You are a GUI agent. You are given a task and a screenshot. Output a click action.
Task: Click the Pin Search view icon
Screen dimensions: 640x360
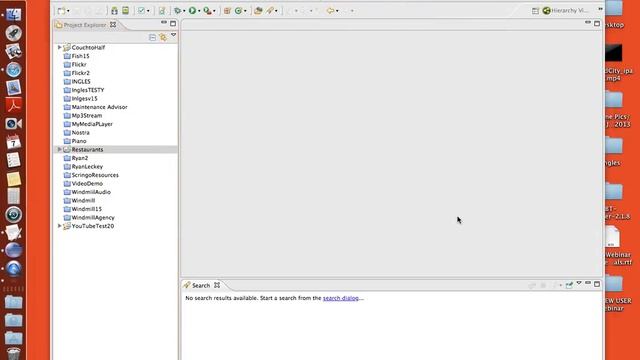[x=569, y=285]
